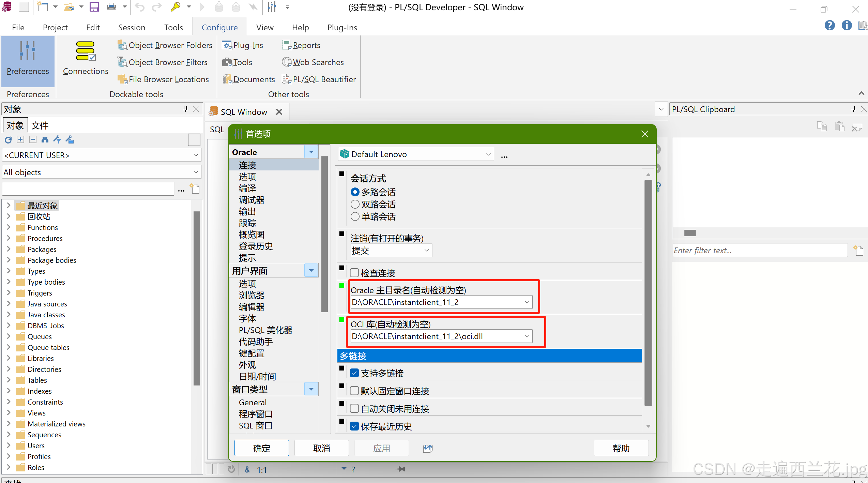Click the Undo icon

pos(139,7)
